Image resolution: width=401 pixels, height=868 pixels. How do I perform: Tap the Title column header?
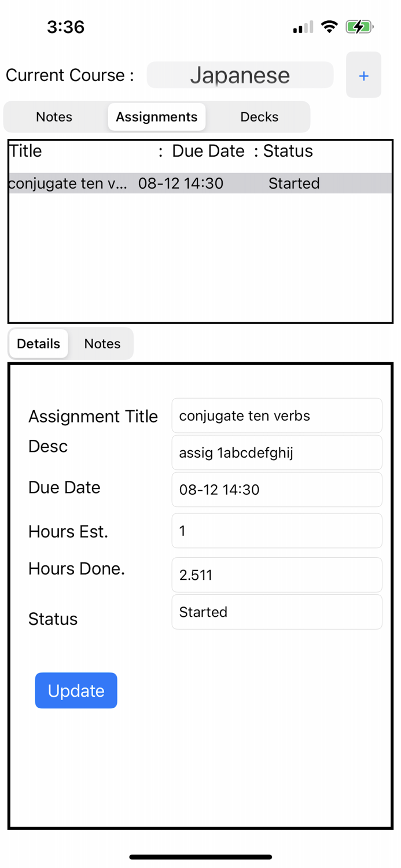click(x=25, y=151)
